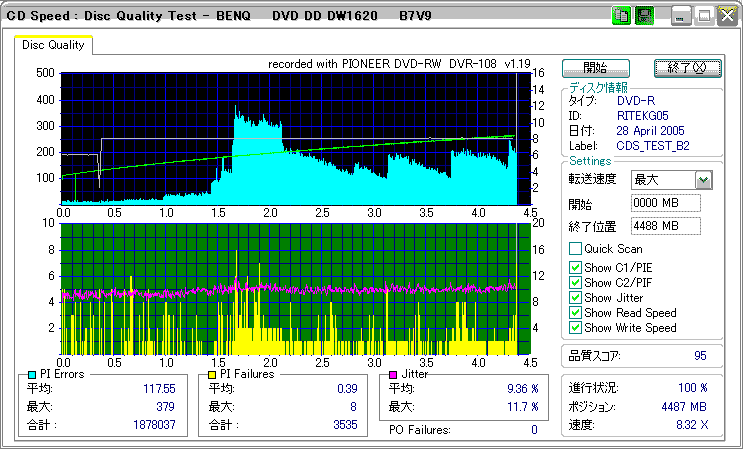The image size is (743, 449).
Task: Minimize the CD Speed window
Action: [x=682, y=15]
